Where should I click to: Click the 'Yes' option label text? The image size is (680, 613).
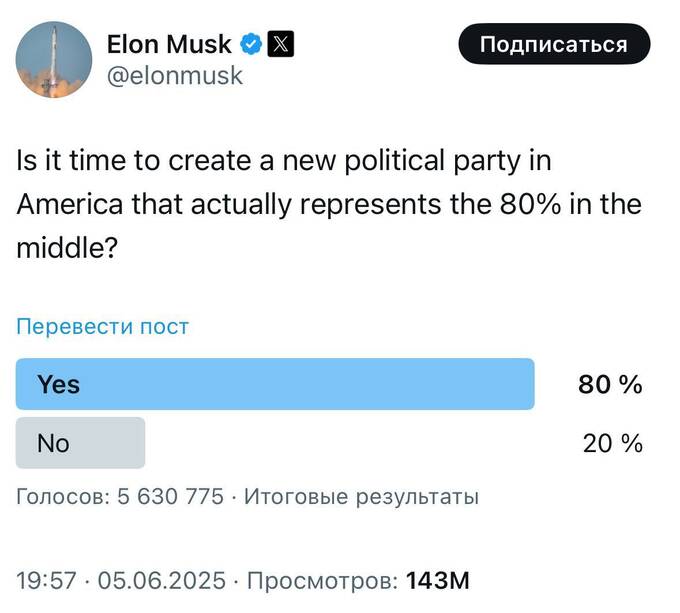point(59,385)
